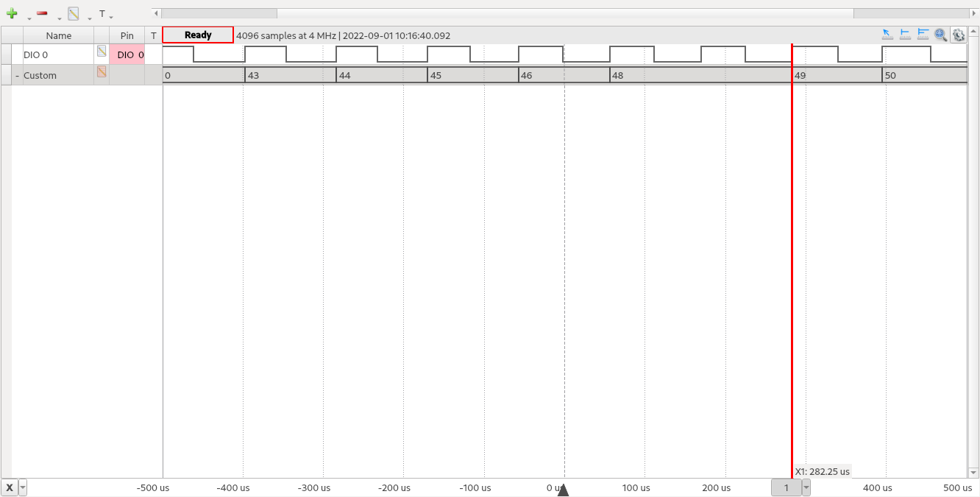Click the pink DIO 0 pin cell
This screenshot has height=497, width=980.
[x=127, y=54]
